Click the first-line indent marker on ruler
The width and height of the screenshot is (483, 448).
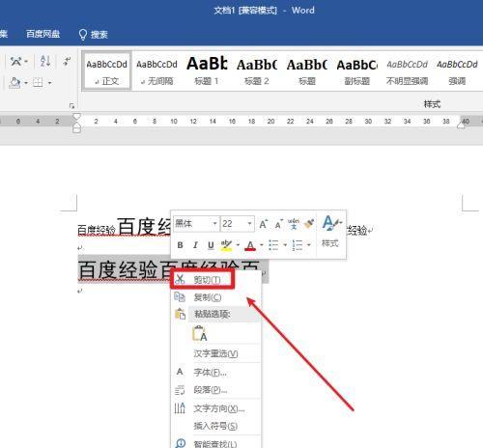[x=76, y=117]
